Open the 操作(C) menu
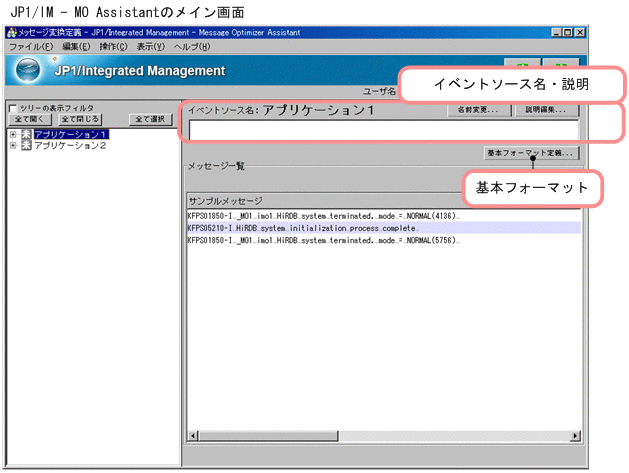This screenshot has height=473, width=629. pos(113,47)
